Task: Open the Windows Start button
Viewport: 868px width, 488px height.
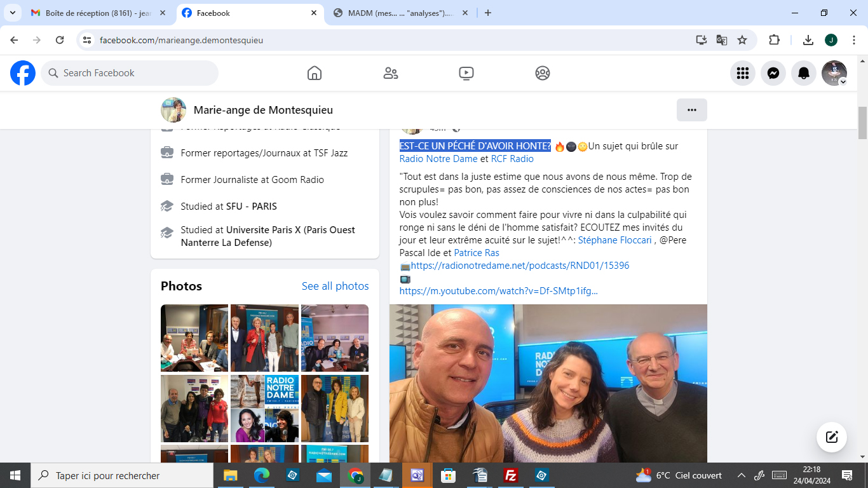Action: 15,475
